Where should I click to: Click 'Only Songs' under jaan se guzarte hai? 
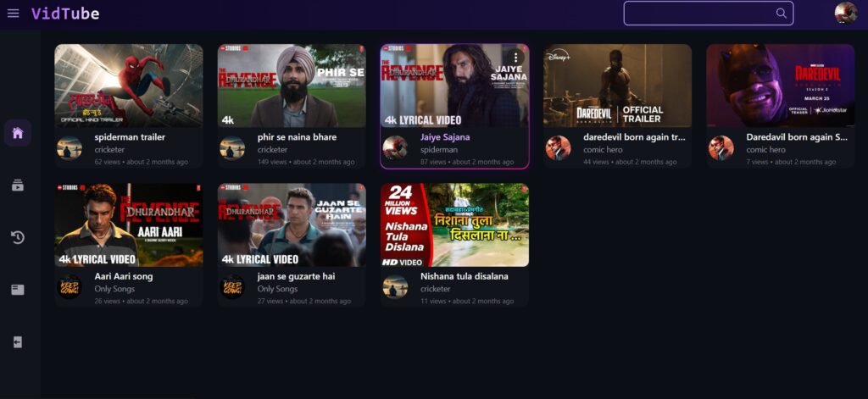point(277,289)
